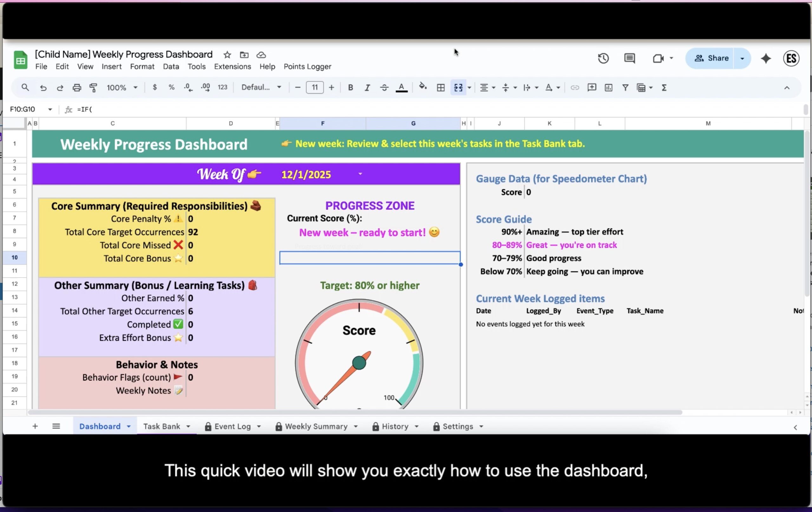Expand the Week Of date dropdown

point(360,174)
